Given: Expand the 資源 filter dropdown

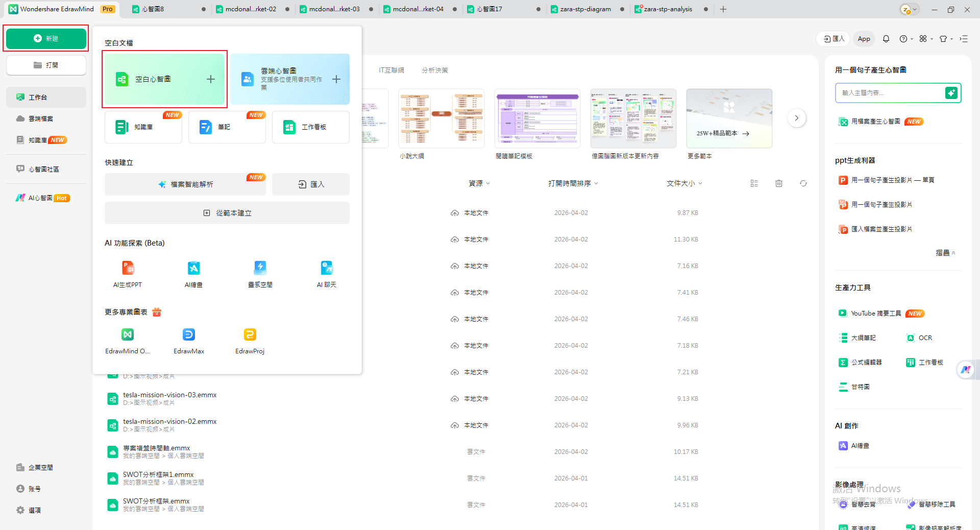Looking at the screenshot, I should pos(479,183).
